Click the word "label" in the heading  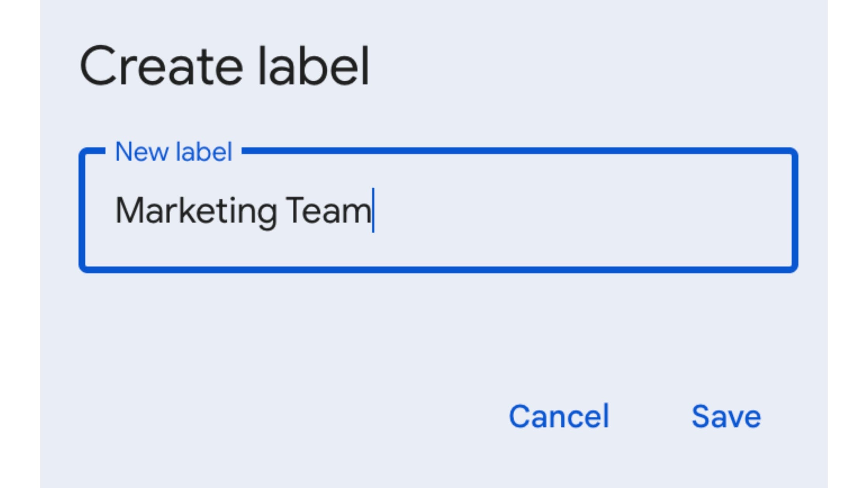point(313,66)
